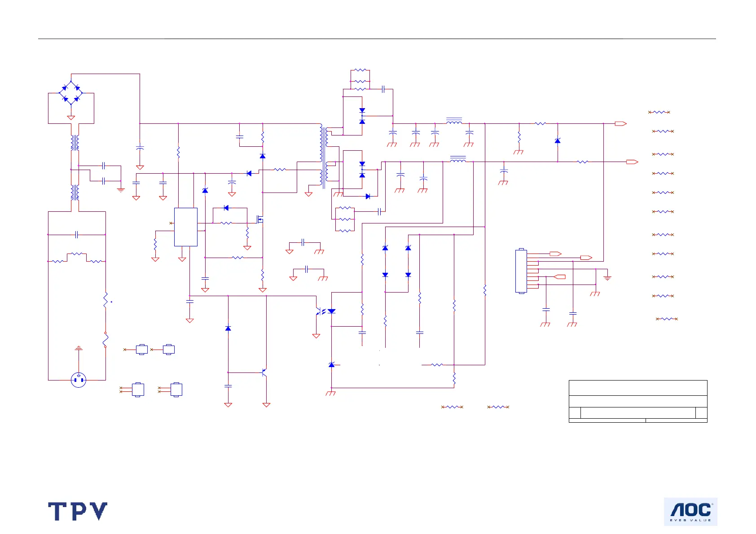This screenshot has height=534, width=756.
Task: Select the three parallel resistors atop the schematic
Action: 360,80
